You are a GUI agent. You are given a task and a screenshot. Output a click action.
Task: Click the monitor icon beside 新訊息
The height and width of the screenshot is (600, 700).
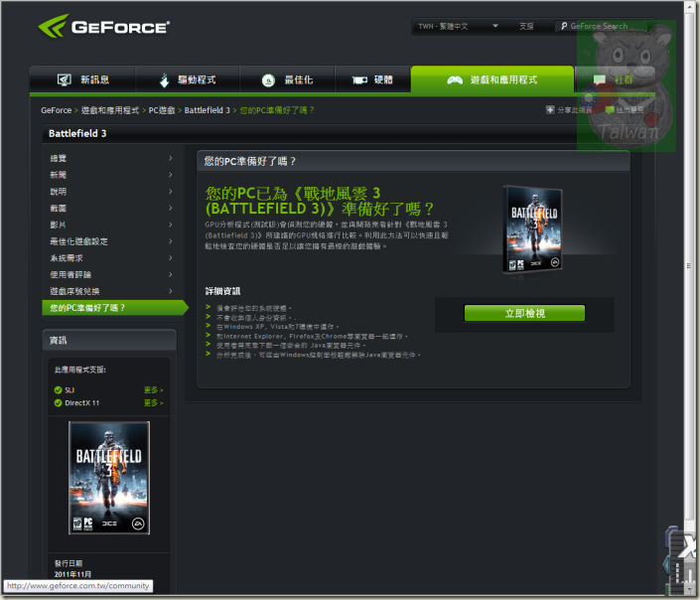[64, 80]
